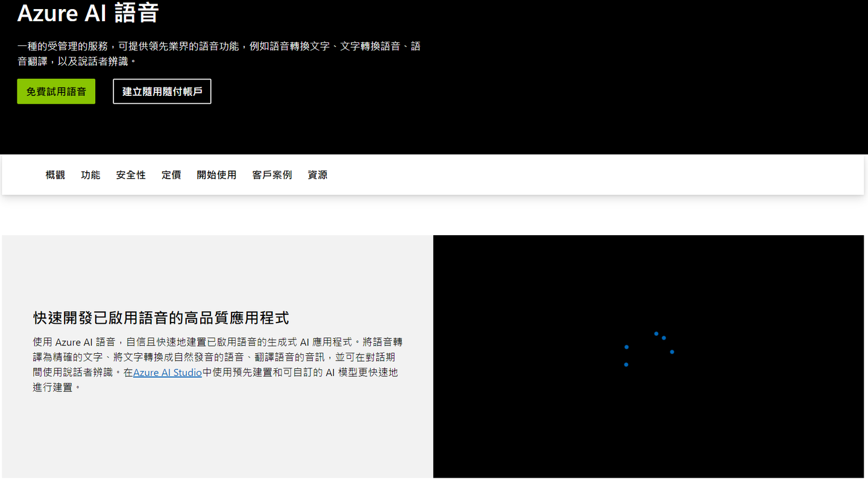Click empty space in the white navigation bar
868x483 pixels.
coord(573,175)
